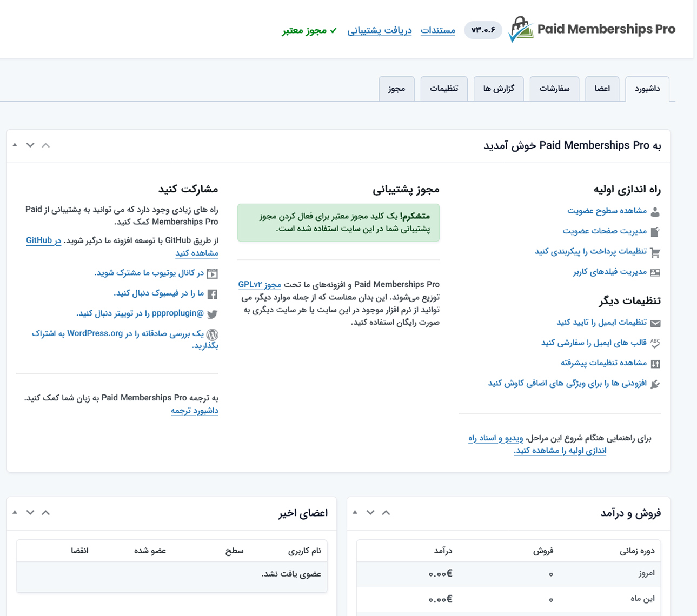Open مدیریت فیلدهای کاربر link

point(610,272)
